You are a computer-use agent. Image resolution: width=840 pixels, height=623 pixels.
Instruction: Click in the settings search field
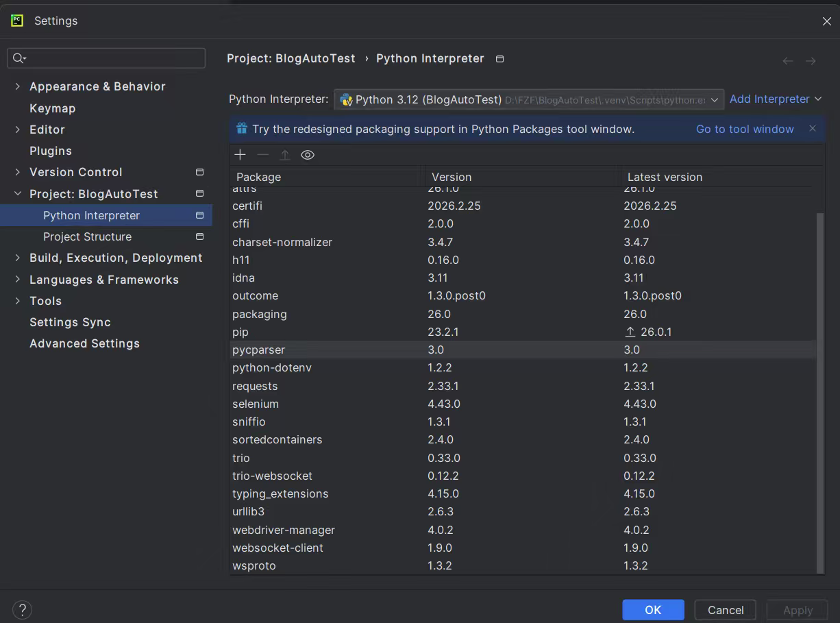tap(106, 58)
